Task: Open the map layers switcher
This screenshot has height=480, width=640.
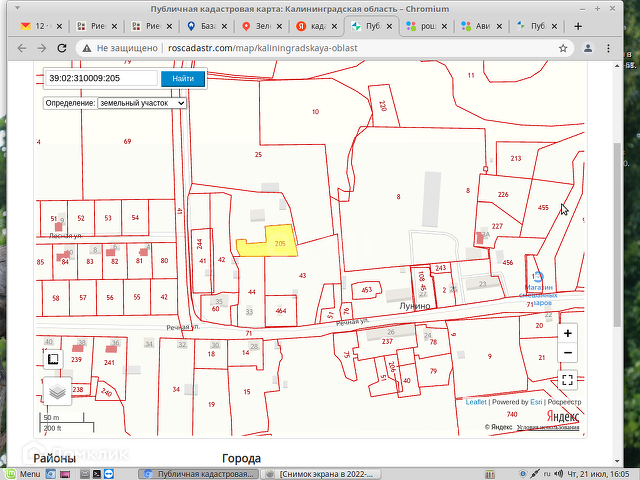Action: 58,391
